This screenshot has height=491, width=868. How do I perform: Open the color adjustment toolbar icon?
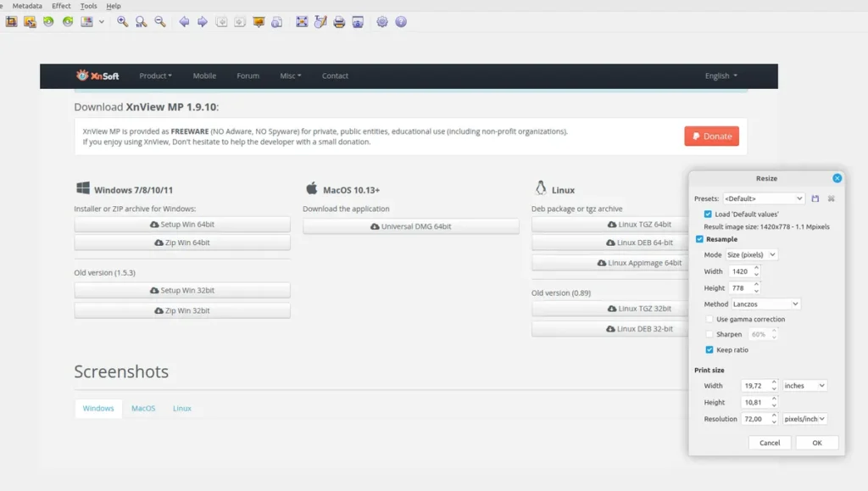[x=87, y=21]
